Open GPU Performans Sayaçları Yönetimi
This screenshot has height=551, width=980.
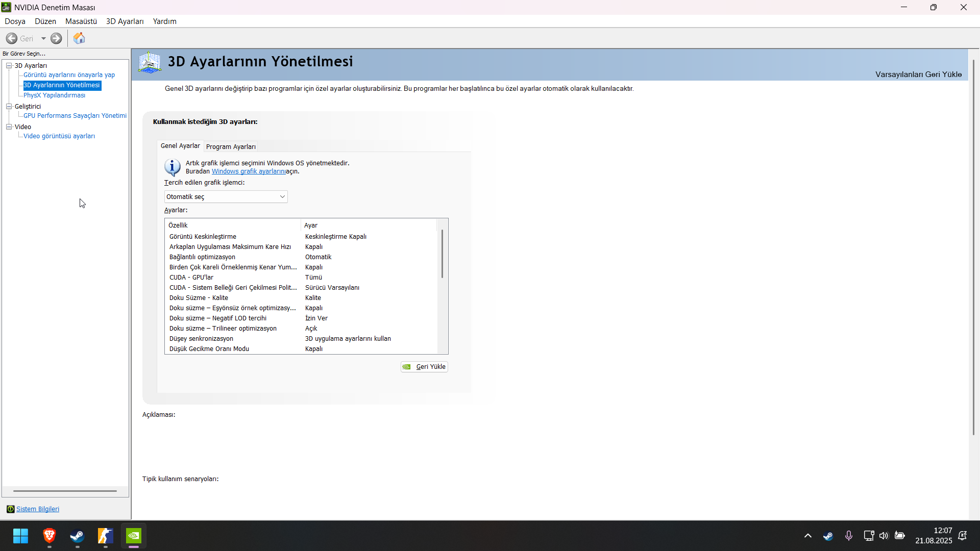click(75, 116)
